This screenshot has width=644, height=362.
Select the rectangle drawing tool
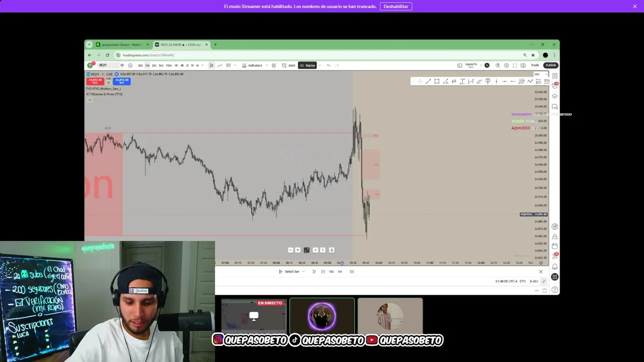[x=437, y=81]
